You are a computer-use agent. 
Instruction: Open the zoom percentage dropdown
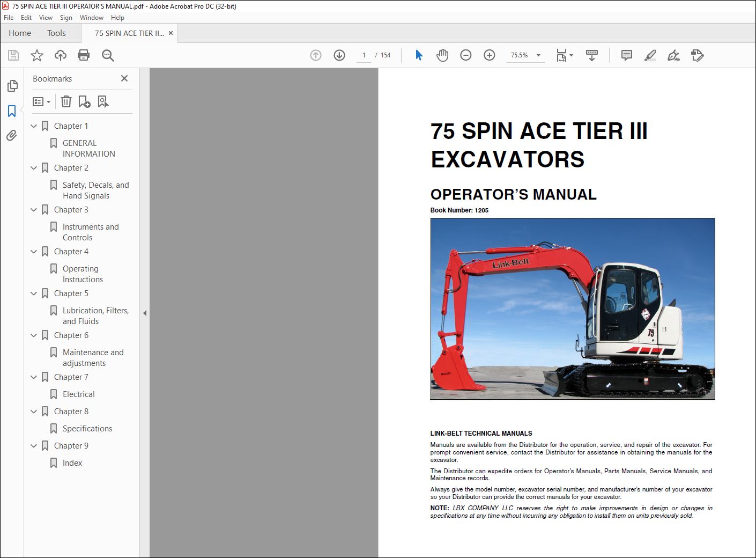tap(538, 55)
